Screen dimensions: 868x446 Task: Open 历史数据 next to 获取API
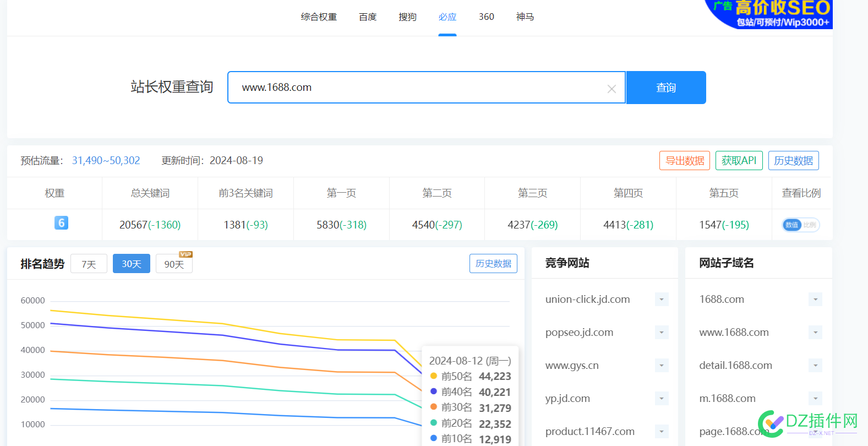[794, 161]
